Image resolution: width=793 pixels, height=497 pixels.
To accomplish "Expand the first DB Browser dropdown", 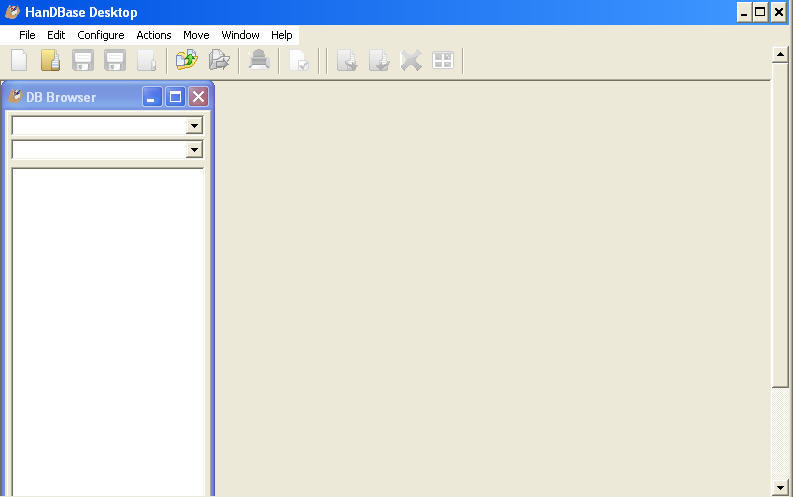I will pyautogui.click(x=194, y=126).
